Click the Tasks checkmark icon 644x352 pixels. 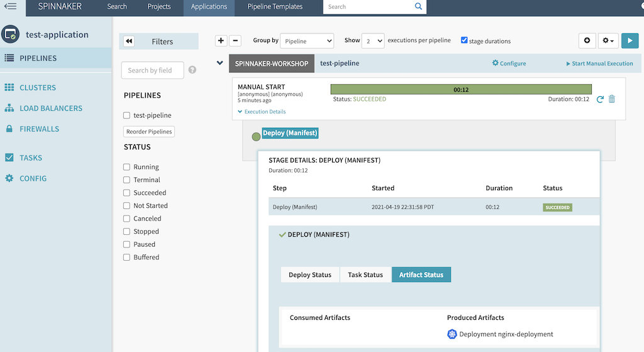click(x=9, y=157)
